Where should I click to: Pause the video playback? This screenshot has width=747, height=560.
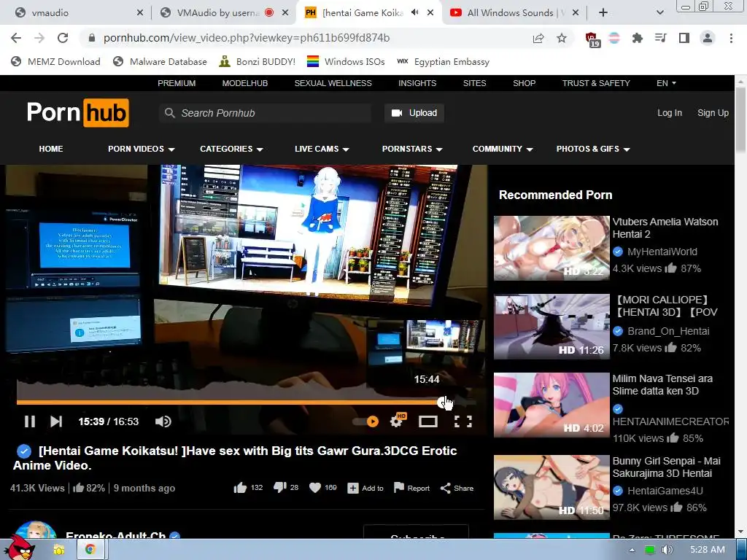pyautogui.click(x=29, y=421)
